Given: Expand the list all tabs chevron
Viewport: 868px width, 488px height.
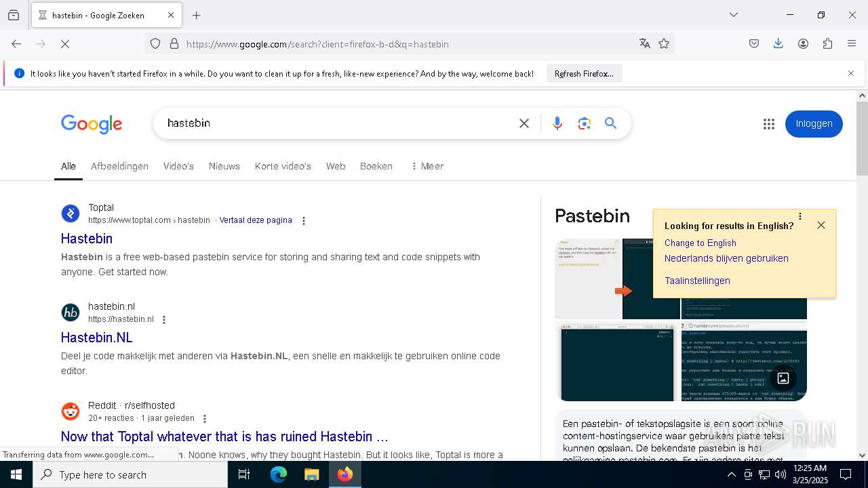Looking at the screenshot, I should click(734, 15).
